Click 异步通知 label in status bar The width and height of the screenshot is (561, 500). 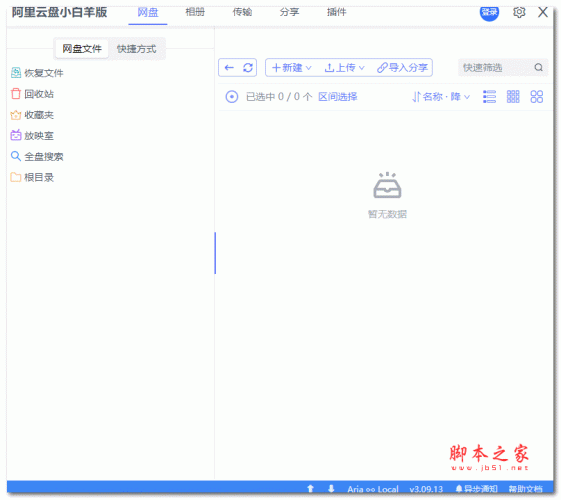tap(480, 489)
